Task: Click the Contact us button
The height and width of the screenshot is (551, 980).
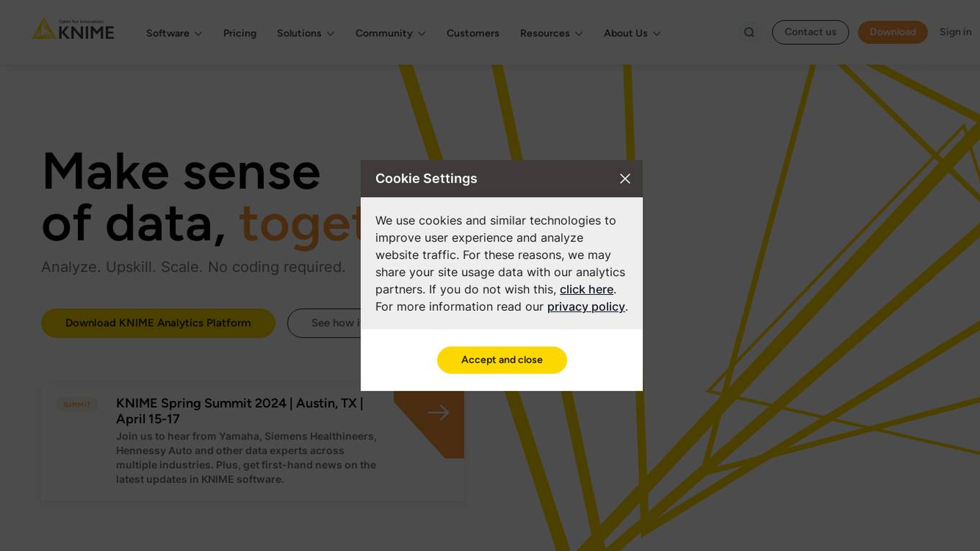Action: [x=811, y=32]
